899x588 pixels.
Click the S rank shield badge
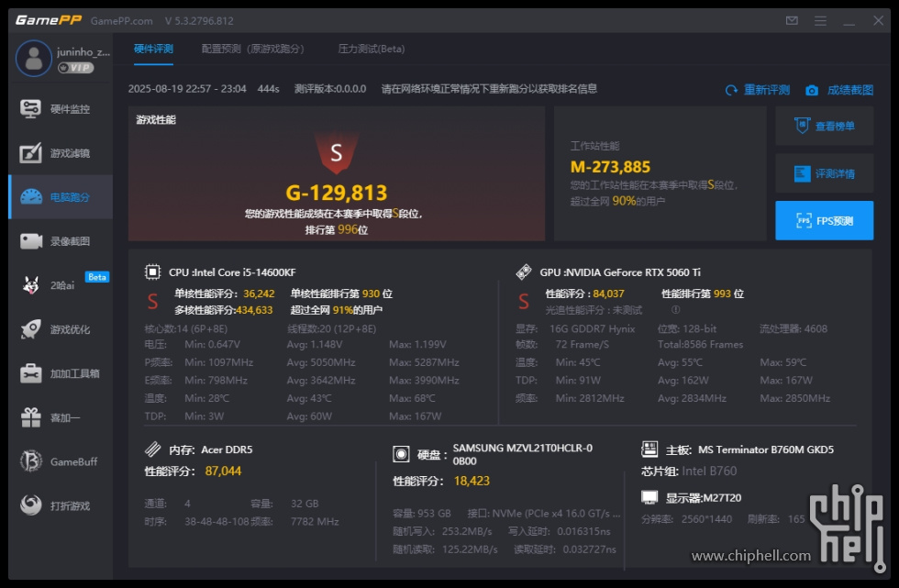(337, 152)
